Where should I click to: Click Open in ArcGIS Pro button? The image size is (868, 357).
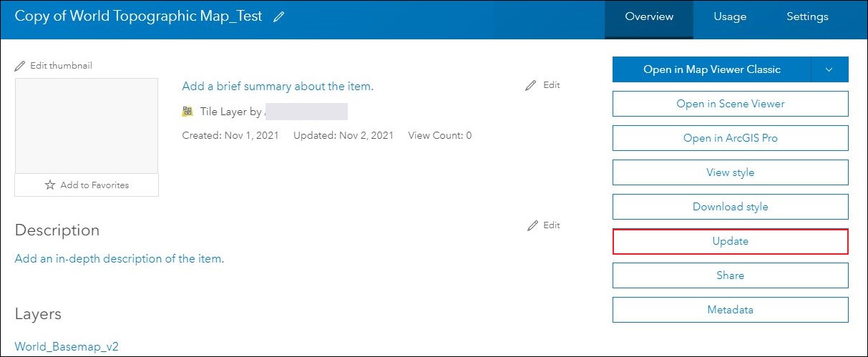point(731,138)
